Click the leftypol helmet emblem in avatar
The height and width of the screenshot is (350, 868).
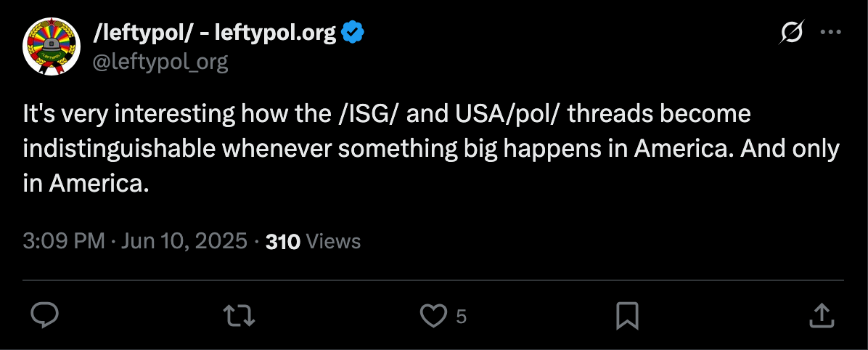point(52,45)
